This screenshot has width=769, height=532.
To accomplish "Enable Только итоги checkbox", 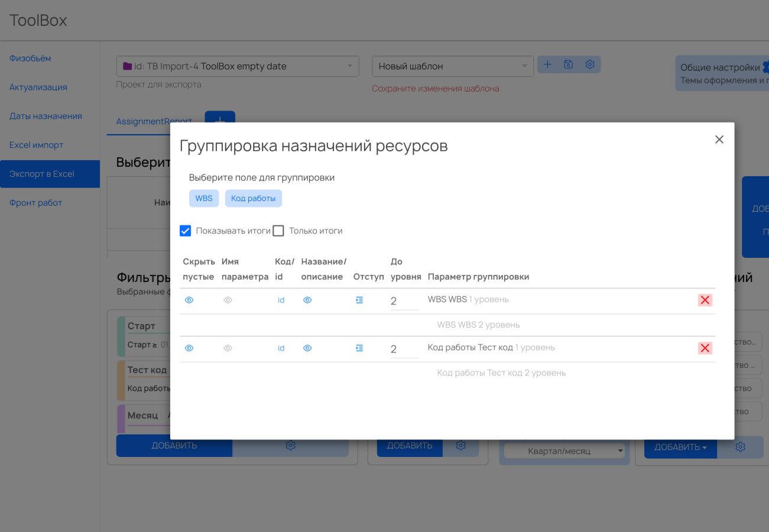I will pyautogui.click(x=278, y=231).
